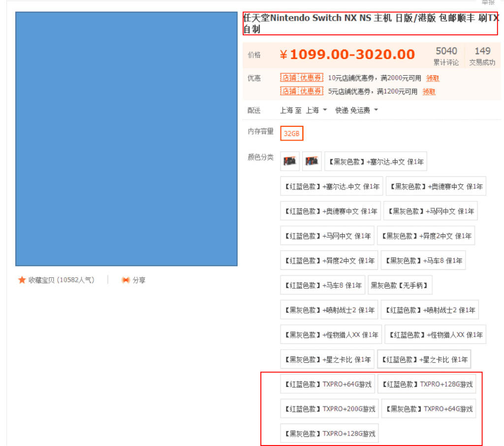Choose 【黑灰色款】+马车8 保1年 option
The width and height of the screenshot is (504, 446).
pos(423,261)
